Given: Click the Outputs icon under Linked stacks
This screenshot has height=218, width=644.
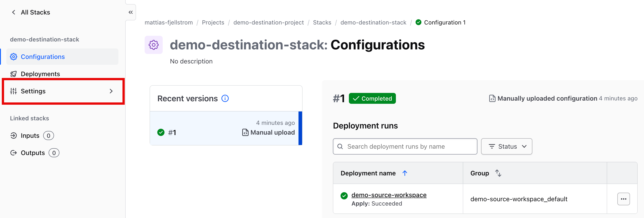Looking at the screenshot, I should pos(14,153).
